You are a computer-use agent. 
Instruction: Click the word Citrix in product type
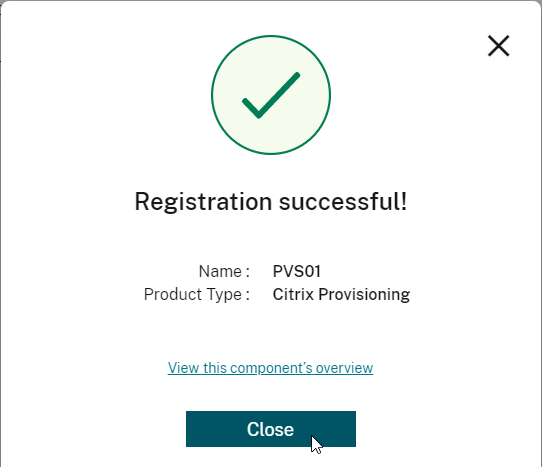click(293, 295)
